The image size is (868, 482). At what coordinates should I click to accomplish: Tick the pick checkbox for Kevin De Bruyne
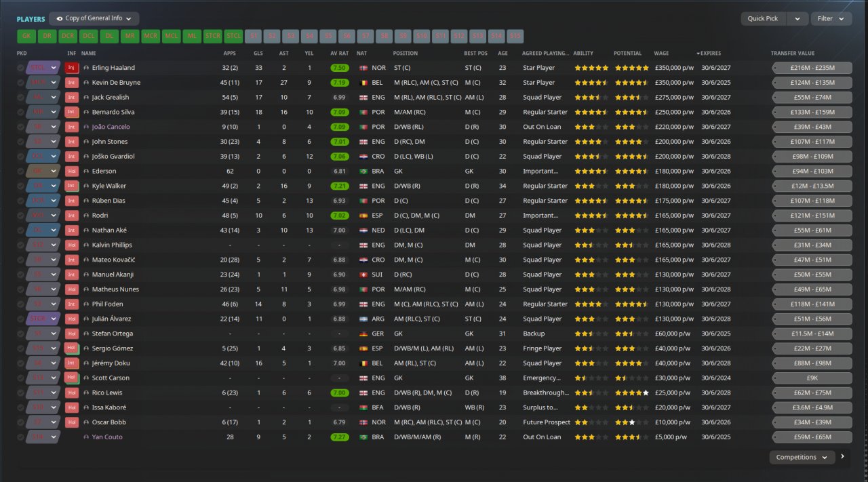coord(20,83)
